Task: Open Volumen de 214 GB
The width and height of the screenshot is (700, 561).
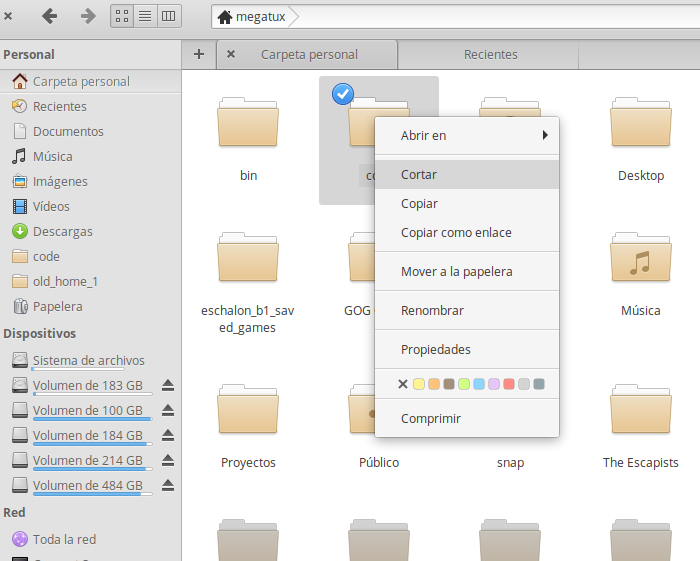Action: [x=88, y=460]
